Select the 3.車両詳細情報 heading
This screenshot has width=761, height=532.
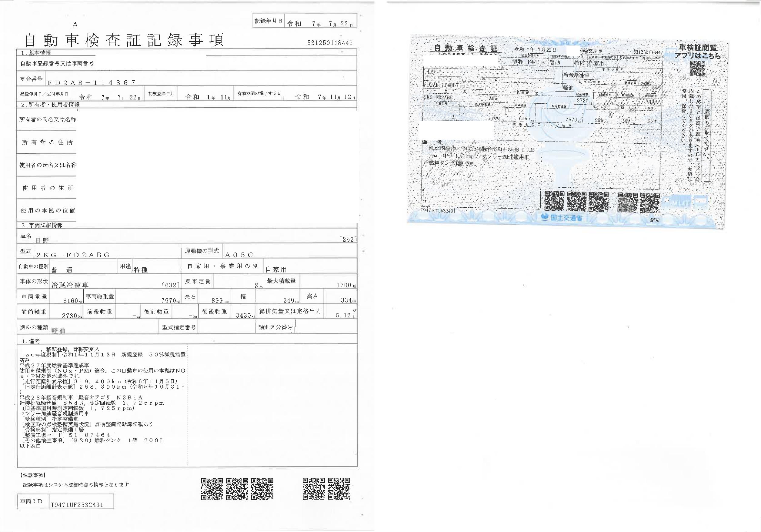click(x=42, y=226)
